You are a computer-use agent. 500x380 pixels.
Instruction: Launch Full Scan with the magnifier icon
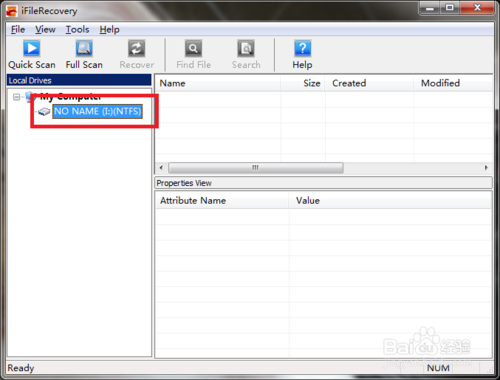pos(84,49)
